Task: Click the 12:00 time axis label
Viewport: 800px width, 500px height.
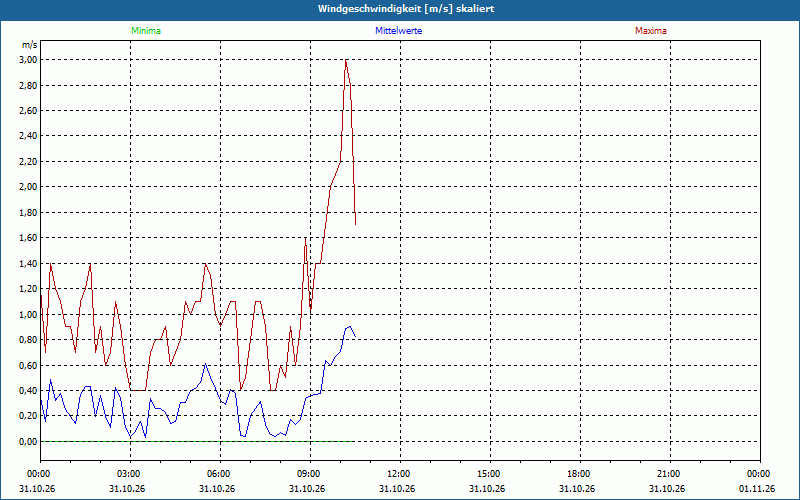Action: (399, 474)
